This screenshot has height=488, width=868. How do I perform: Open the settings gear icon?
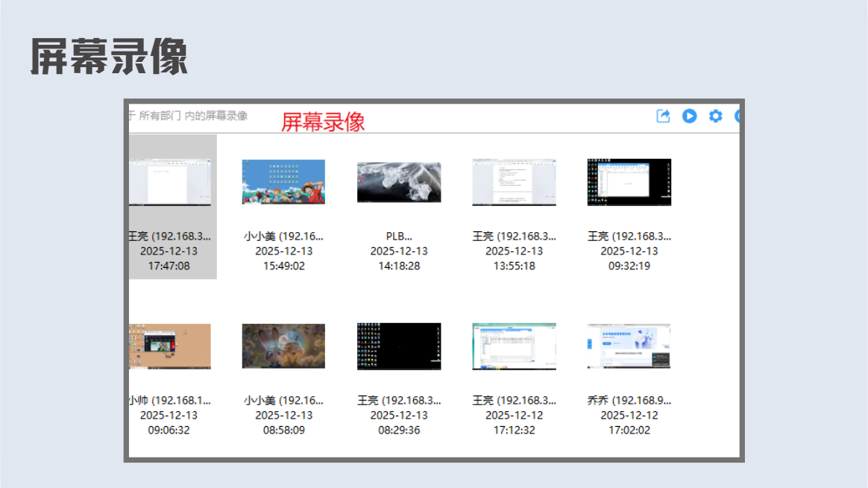pyautogui.click(x=715, y=116)
